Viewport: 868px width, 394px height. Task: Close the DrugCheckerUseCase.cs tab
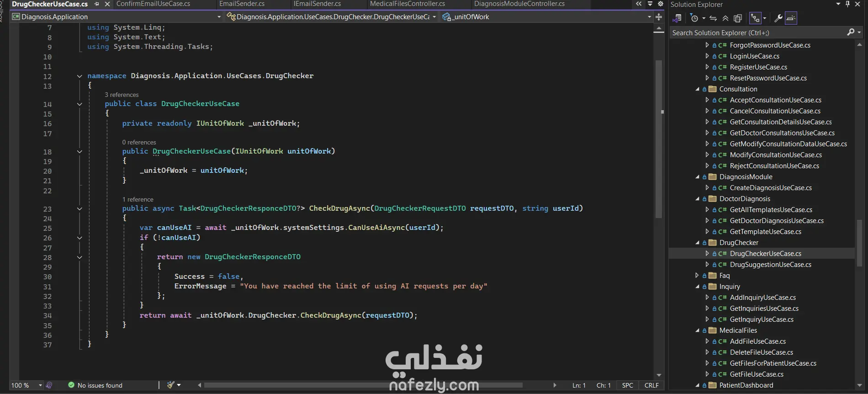pos(107,4)
